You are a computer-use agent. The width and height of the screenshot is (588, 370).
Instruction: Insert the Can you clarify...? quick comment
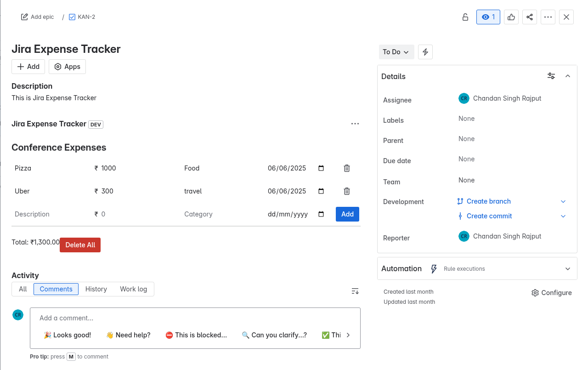coord(274,335)
